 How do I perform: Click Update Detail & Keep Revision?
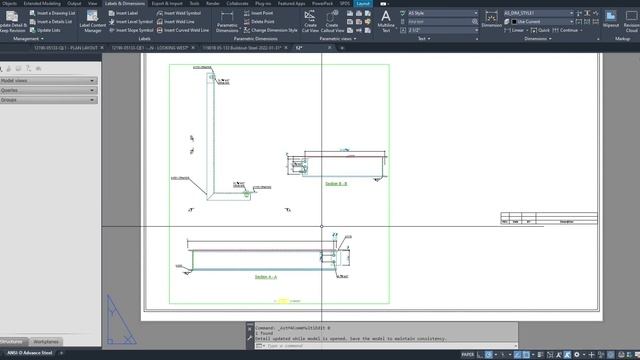[12, 21]
